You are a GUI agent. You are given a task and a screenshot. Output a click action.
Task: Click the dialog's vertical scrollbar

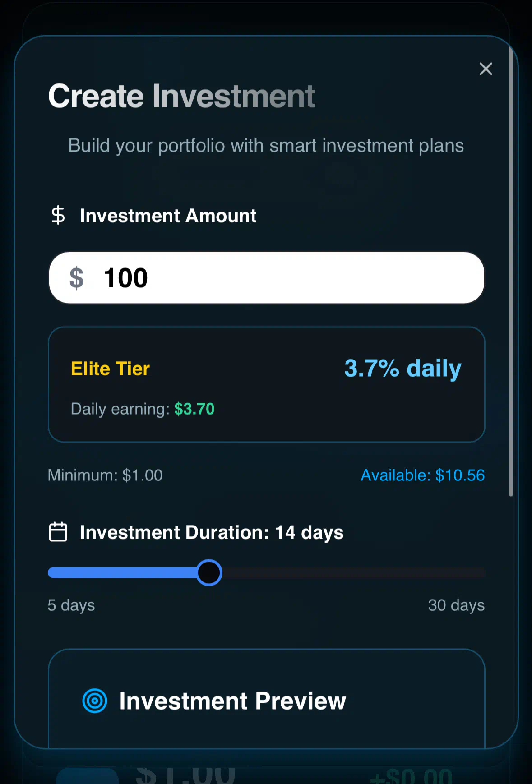[511, 271]
